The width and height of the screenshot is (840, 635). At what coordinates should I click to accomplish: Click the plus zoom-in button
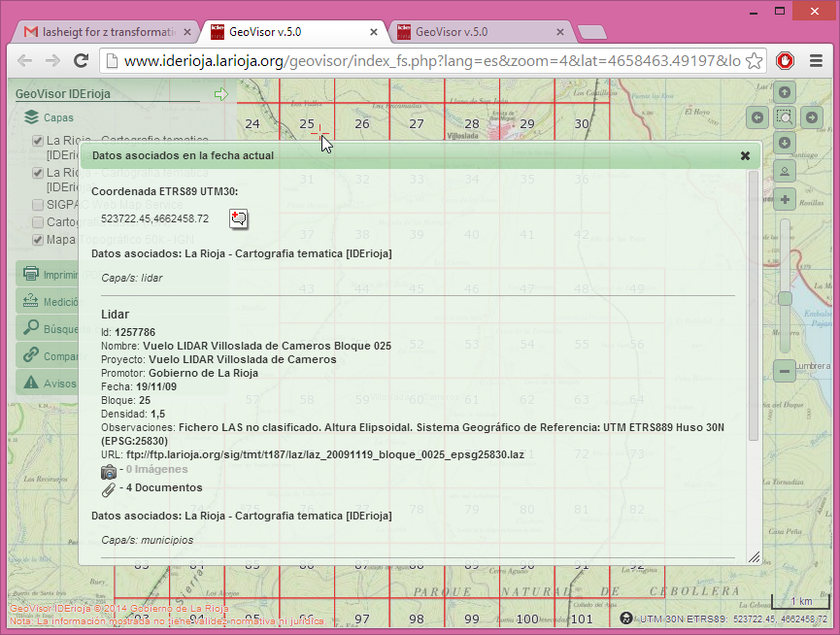785,199
